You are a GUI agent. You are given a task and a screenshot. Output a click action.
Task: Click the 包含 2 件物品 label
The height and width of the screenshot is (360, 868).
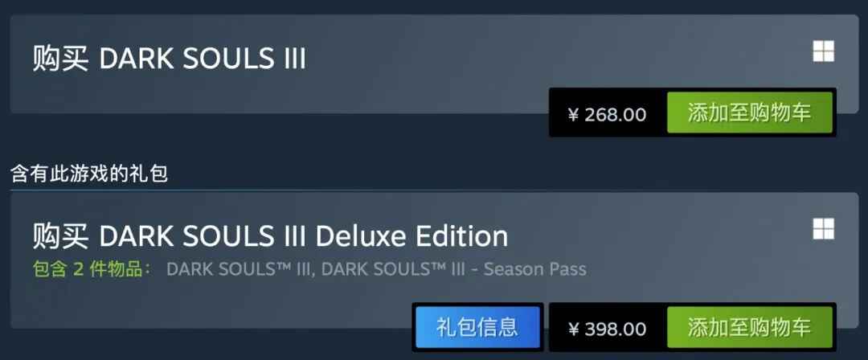pyautogui.click(x=92, y=269)
